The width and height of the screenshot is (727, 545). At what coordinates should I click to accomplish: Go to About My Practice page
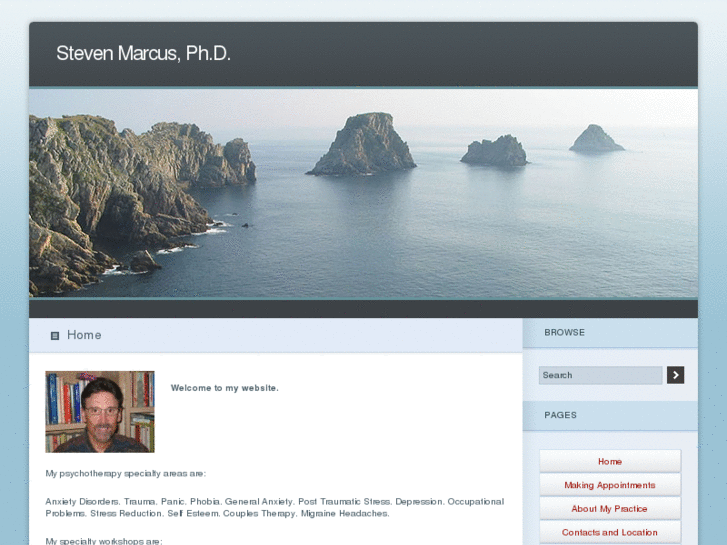pos(610,508)
